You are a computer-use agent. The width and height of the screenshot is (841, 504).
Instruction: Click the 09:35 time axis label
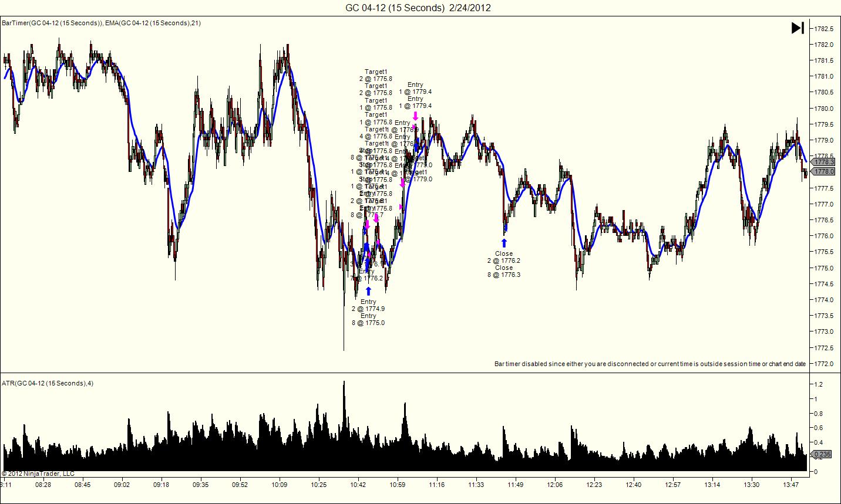[x=201, y=485]
